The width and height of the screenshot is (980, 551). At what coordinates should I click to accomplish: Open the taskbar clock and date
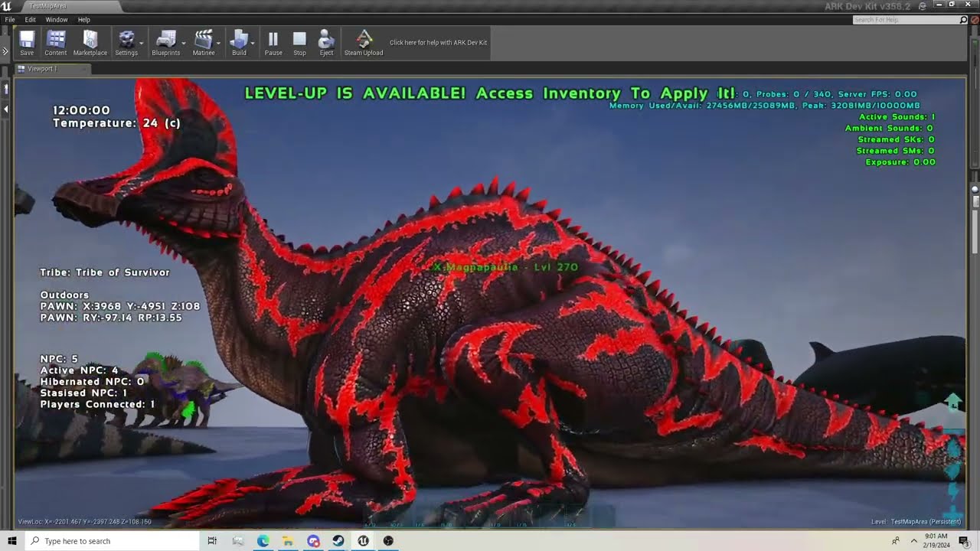tap(936, 541)
